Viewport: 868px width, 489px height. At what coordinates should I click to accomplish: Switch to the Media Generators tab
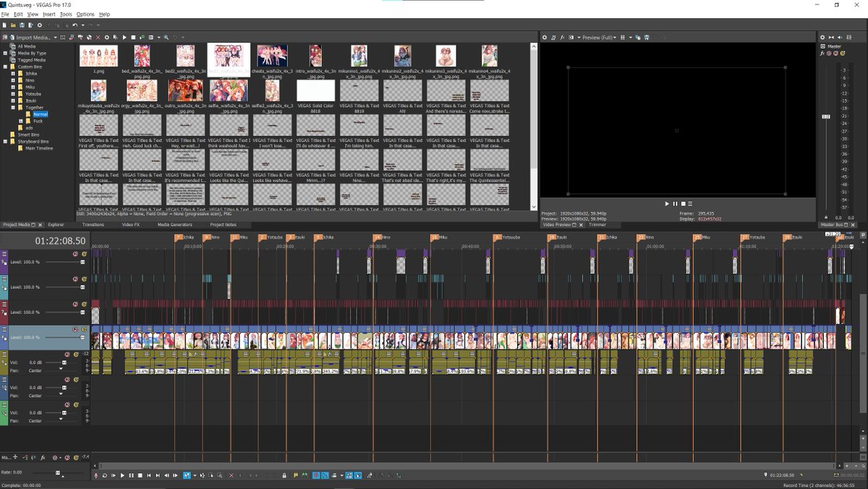pyautogui.click(x=175, y=225)
